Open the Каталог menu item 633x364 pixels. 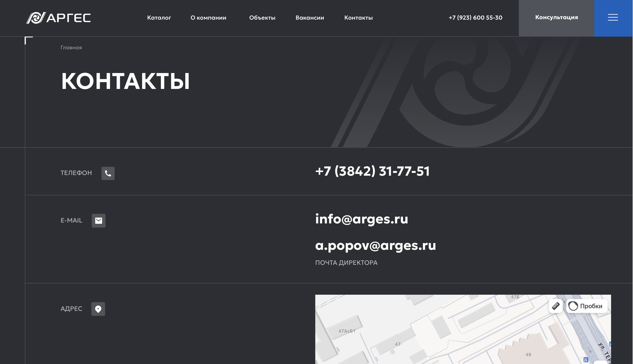click(159, 18)
